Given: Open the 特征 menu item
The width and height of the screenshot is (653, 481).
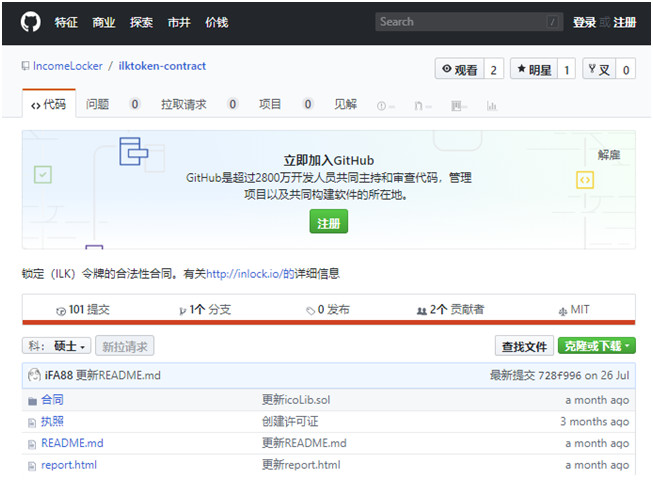Looking at the screenshot, I should 66,22.
